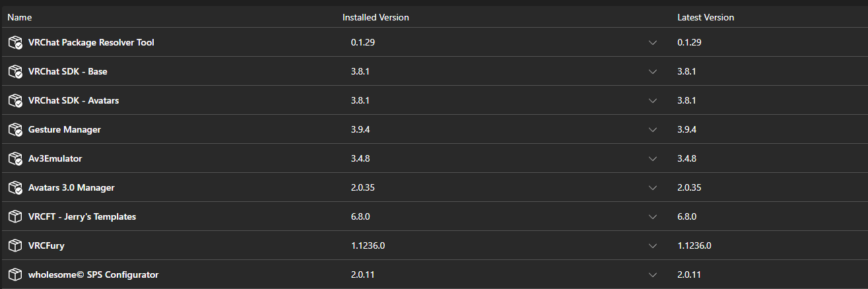
Task: Click the Avatars 3.0 Manager package icon
Action: coord(15,188)
